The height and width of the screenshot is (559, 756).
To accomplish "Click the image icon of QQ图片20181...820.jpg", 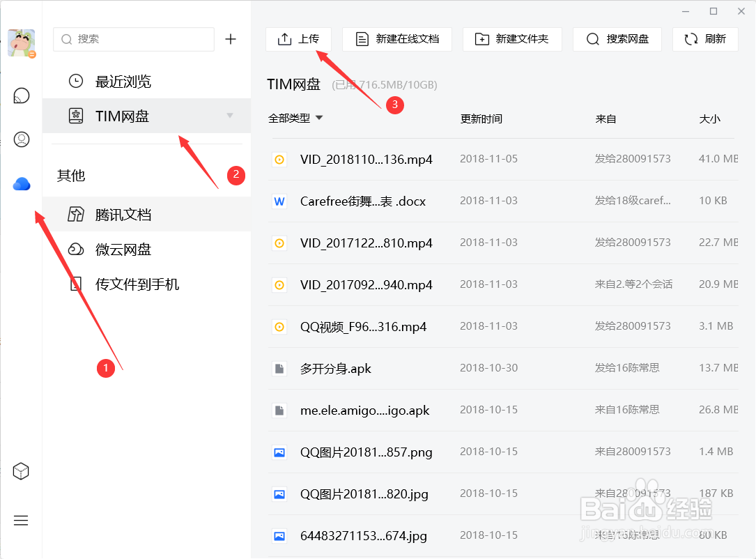I will point(279,494).
